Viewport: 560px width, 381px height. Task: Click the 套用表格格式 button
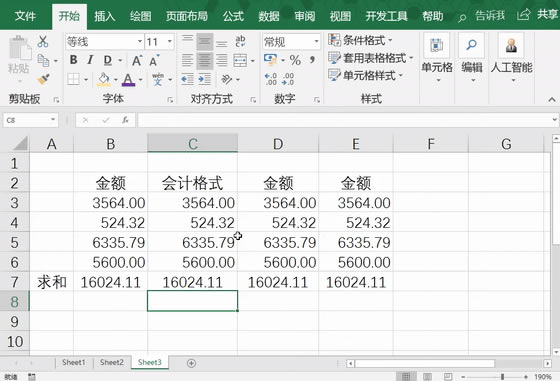(x=371, y=58)
